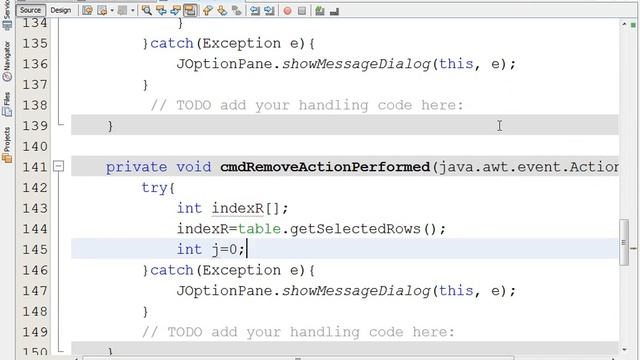
Task: Click the scrollbar down arrow
Action: (x=624, y=349)
